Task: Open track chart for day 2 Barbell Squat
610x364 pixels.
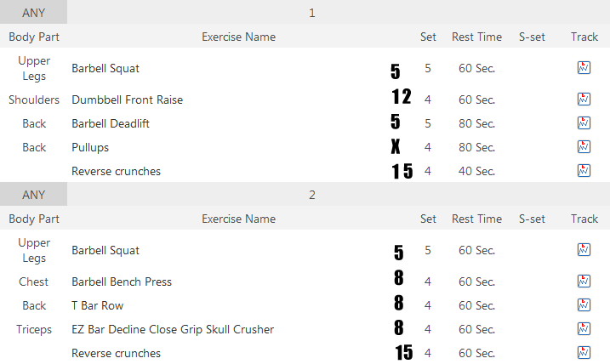Action: point(584,250)
